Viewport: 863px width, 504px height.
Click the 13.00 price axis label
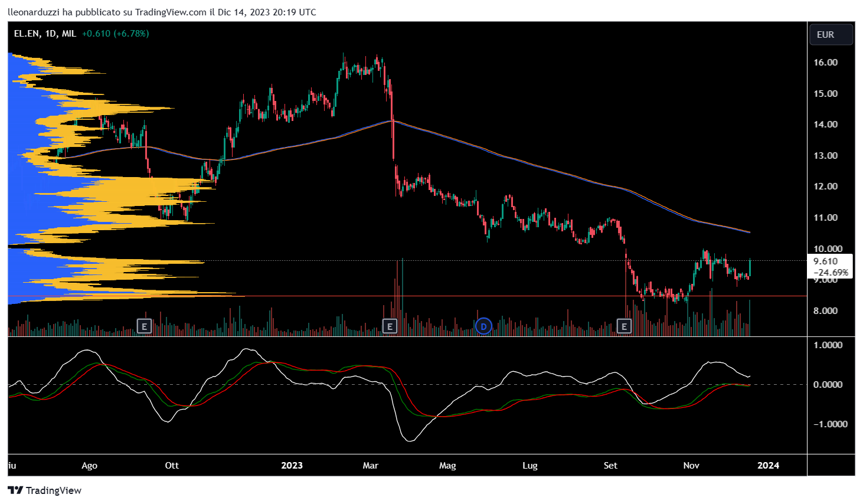tap(825, 155)
